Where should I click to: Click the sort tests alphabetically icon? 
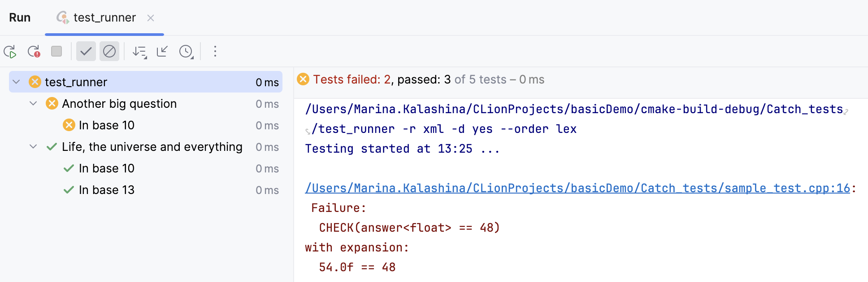click(x=139, y=51)
